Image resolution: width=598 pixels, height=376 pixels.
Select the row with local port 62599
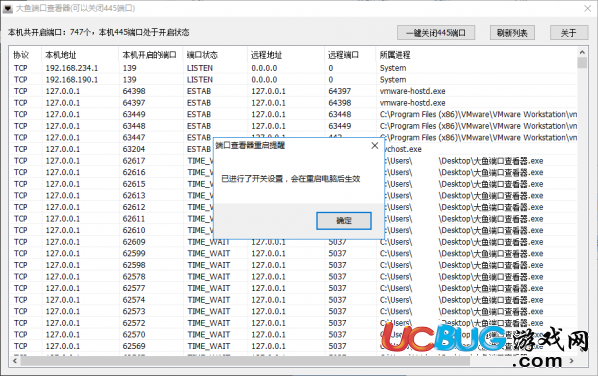293,254
